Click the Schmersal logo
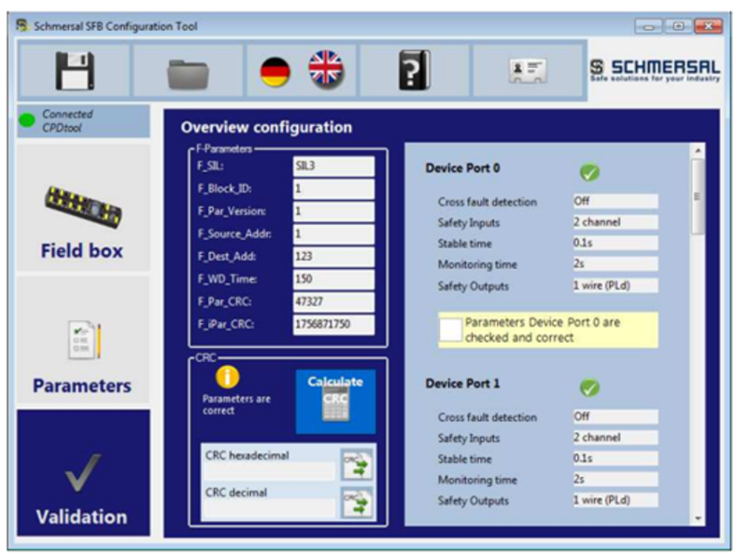The width and height of the screenshot is (748, 560). tap(655, 70)
